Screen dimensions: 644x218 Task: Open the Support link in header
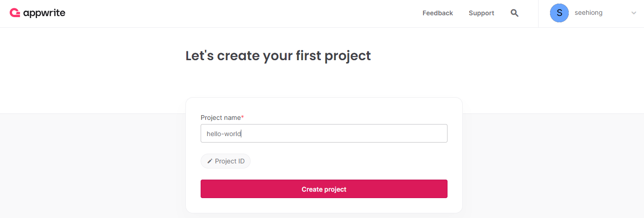click(x=481, y=13)
